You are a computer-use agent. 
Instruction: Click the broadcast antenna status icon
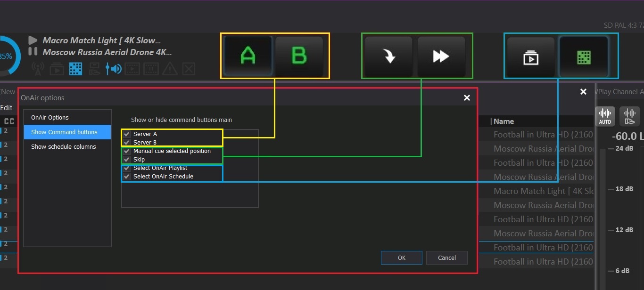pyautogui.click(x=38, y=69)
